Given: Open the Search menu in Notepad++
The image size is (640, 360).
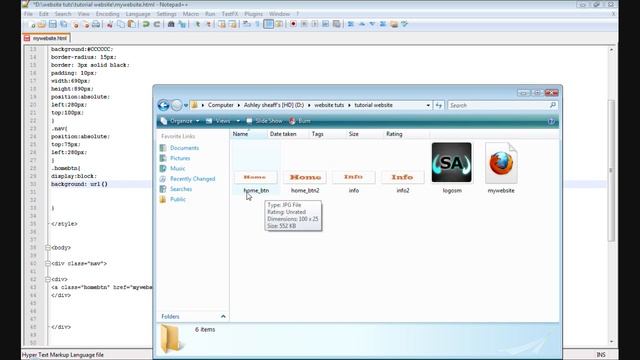Looking at the screenshot, I should tap(63, 14).
